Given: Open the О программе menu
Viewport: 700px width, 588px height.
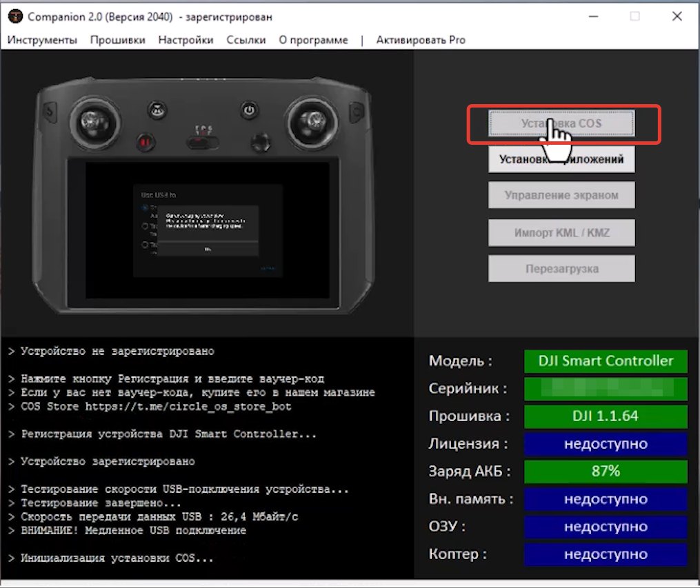Looking at the screenshot, I should click(x=313, y=40).
